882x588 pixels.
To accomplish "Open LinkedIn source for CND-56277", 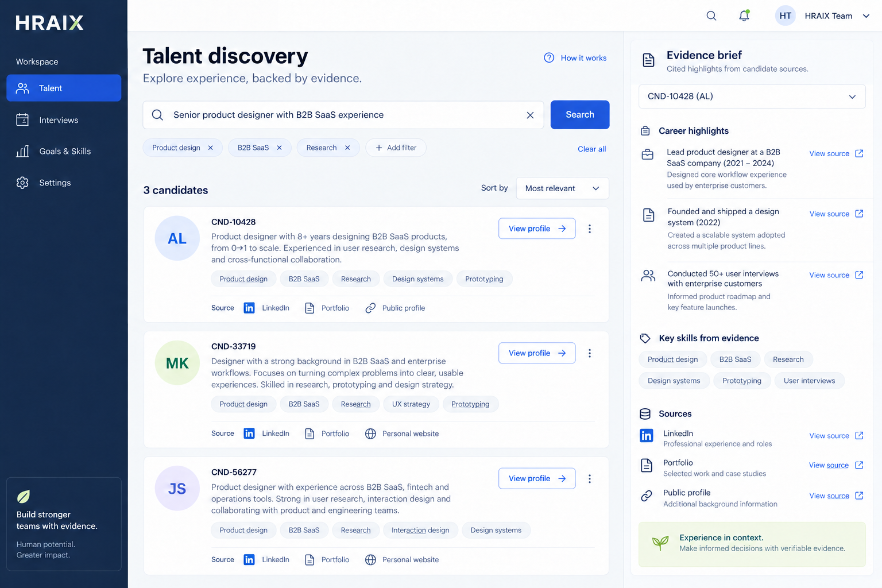I will tap(266, 559).
